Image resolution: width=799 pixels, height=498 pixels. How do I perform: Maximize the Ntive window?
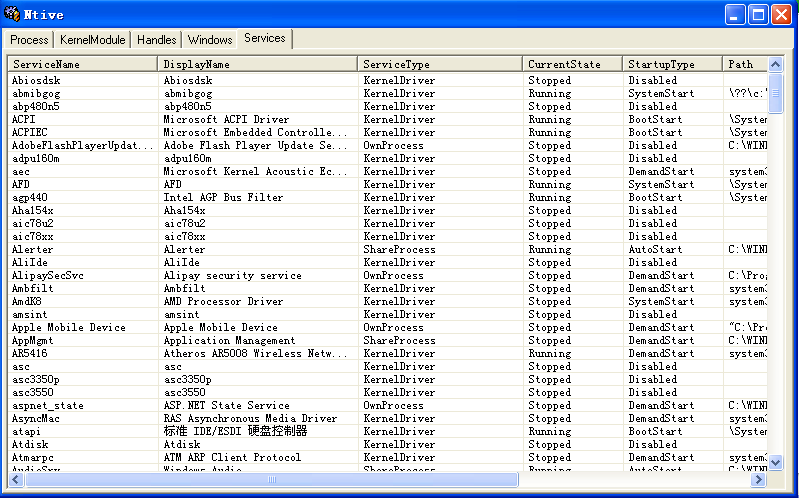(758, 15)
